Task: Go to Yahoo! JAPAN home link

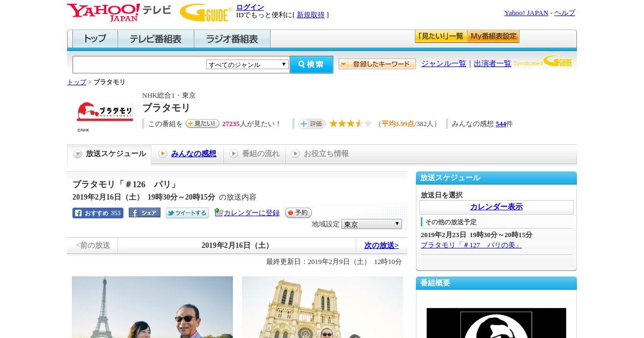Action: click(526, 13)
